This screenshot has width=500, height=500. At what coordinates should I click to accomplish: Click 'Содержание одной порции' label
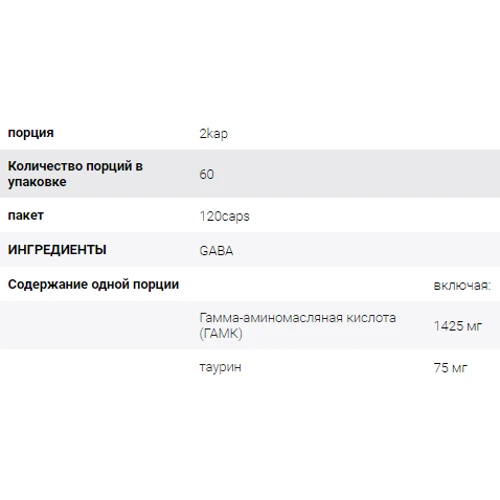click(93, 285)
